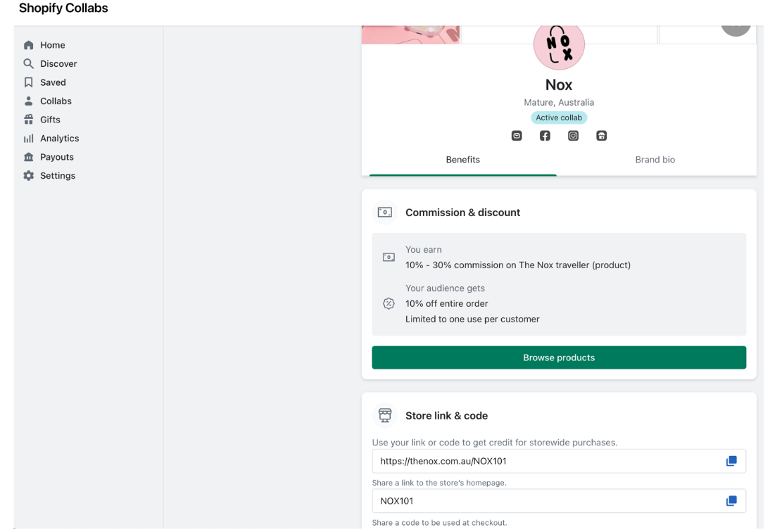
Task: Click the pink product banner thumbnail
Action: click(x=410, y=34)
